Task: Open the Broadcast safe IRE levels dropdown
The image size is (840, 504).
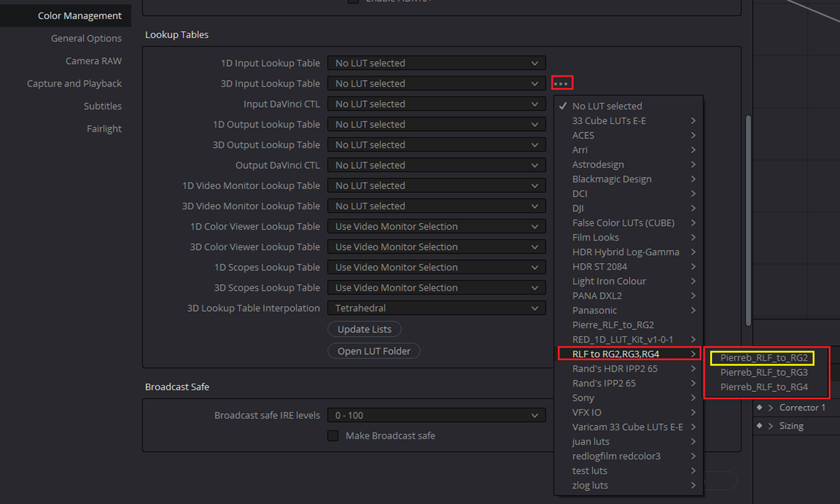Action: [436, 415]
